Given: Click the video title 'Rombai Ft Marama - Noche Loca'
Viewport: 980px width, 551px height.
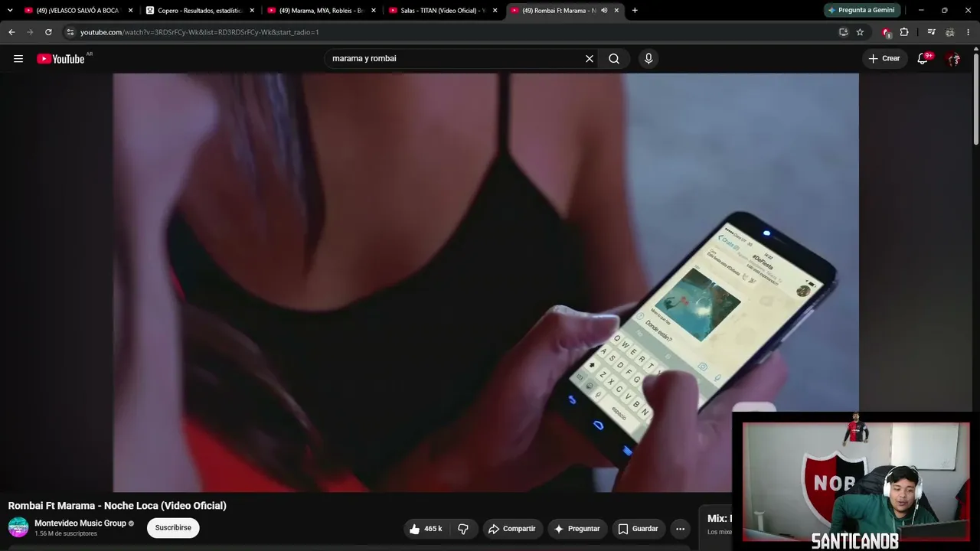Looking at the screenshot, I should [117, 506].
